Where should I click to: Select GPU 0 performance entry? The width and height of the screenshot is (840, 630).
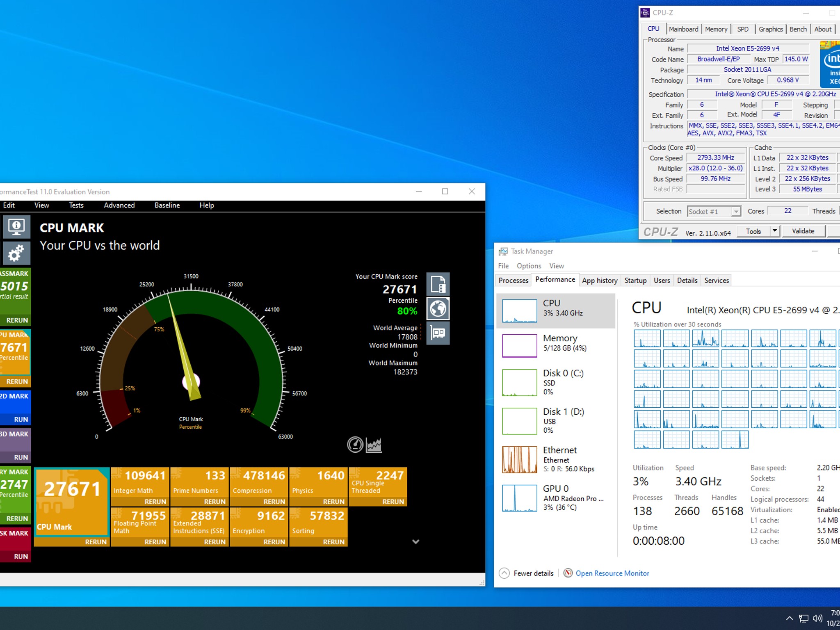(556, 498)
